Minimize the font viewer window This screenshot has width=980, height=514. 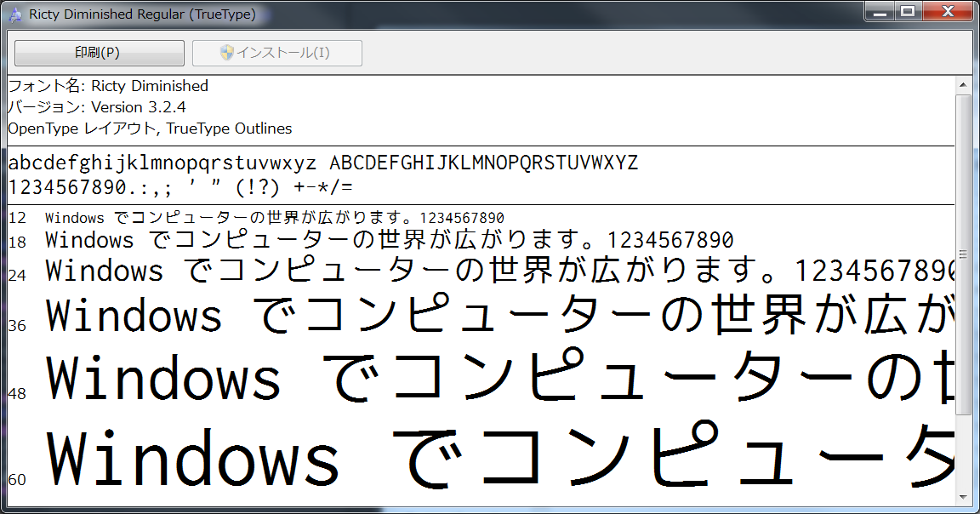coord(881,11)
